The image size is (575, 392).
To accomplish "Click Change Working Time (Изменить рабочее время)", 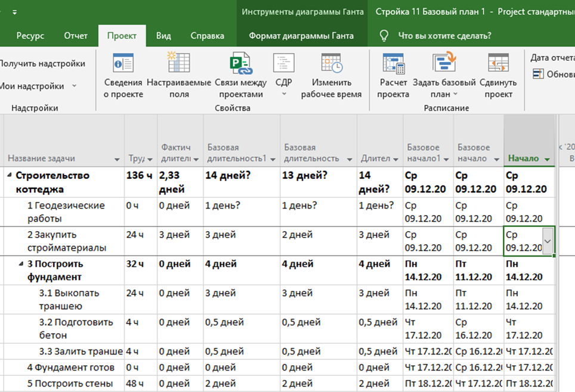I will 332,76.
